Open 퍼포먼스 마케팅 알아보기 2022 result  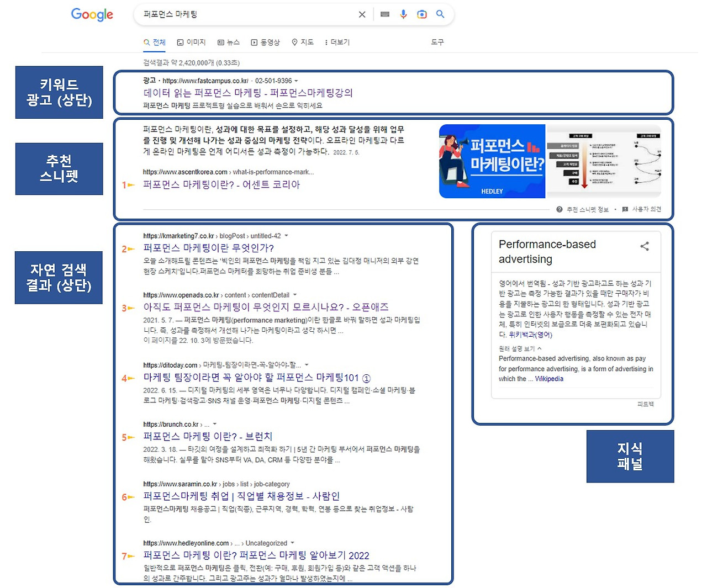(x=256, y=555)
